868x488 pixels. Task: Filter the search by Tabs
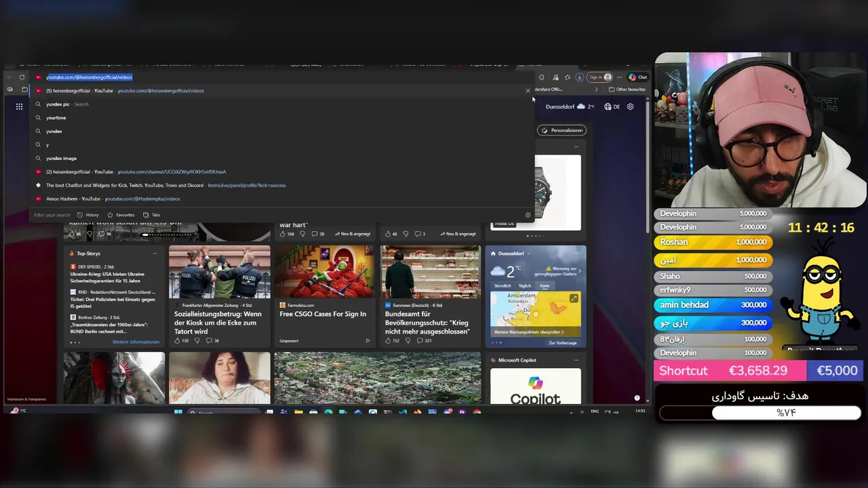pyautogui.click(x=151, y=215)
